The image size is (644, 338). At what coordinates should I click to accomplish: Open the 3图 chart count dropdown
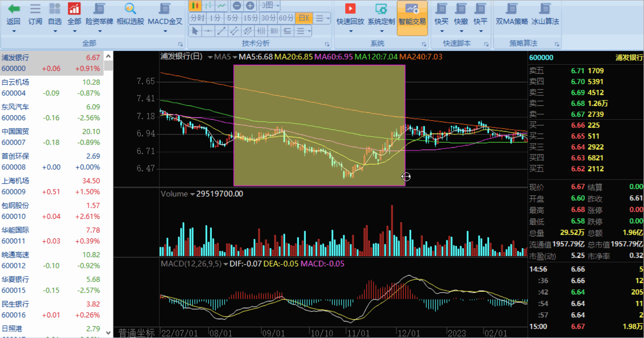270,6
